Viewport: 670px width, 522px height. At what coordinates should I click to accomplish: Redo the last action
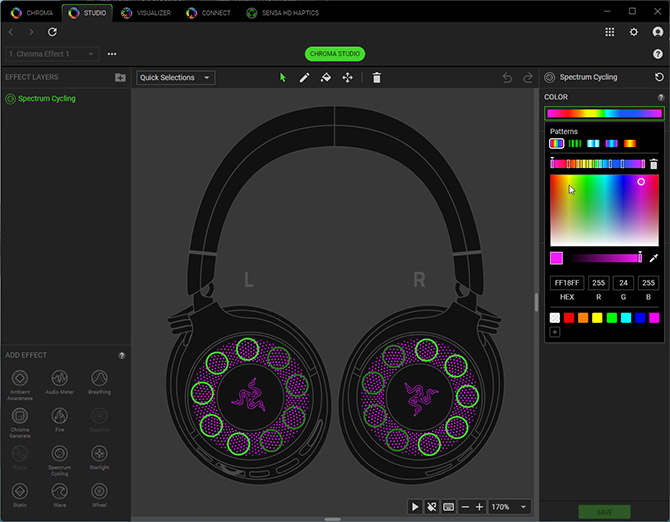click(528, 78)
